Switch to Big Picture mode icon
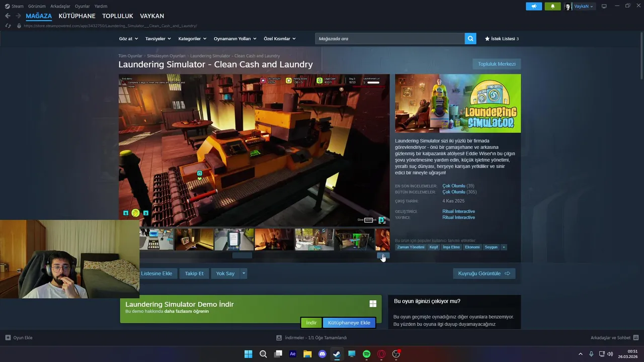This screenshot has height=362, width=644. 604,6
